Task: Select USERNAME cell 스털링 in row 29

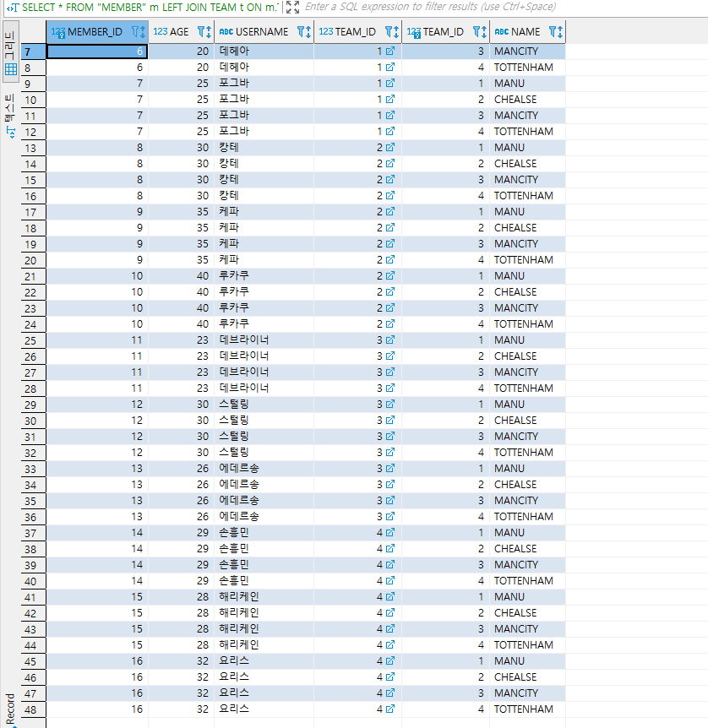Action: (264, 404)
